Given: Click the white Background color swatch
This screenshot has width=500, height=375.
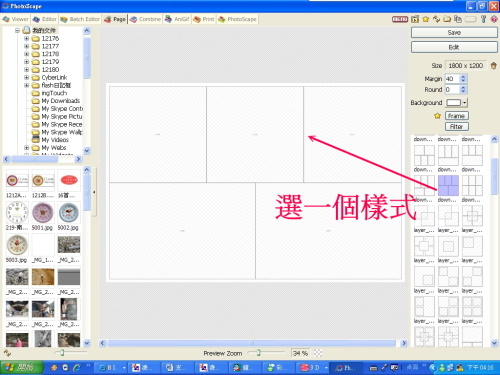Looking at the screenshot, I should click(454, 102).
